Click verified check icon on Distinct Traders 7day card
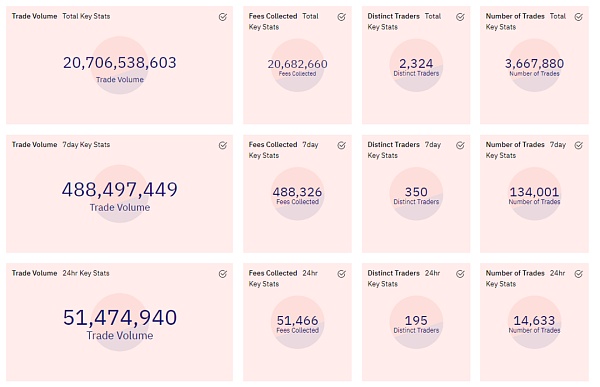This screenshot has width=600, height=387. [460, 145]
